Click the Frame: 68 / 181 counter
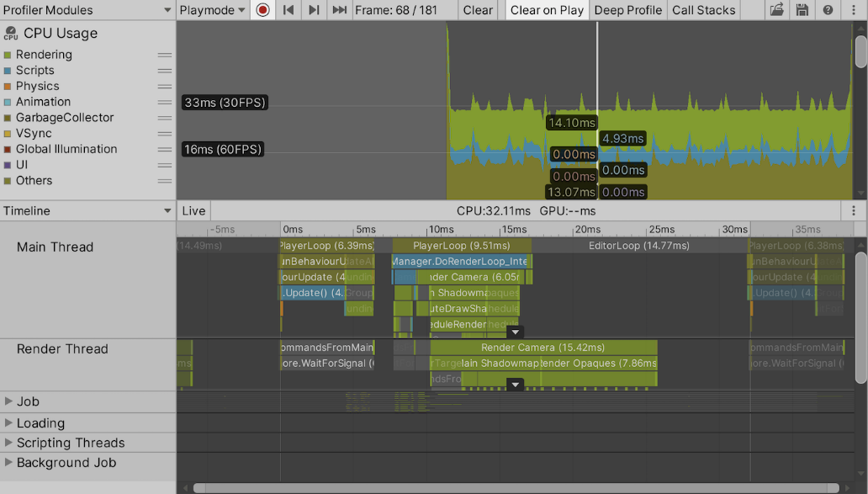Viewport: 868px width, 494px height. pyautogui.click(x=396, y=10)
